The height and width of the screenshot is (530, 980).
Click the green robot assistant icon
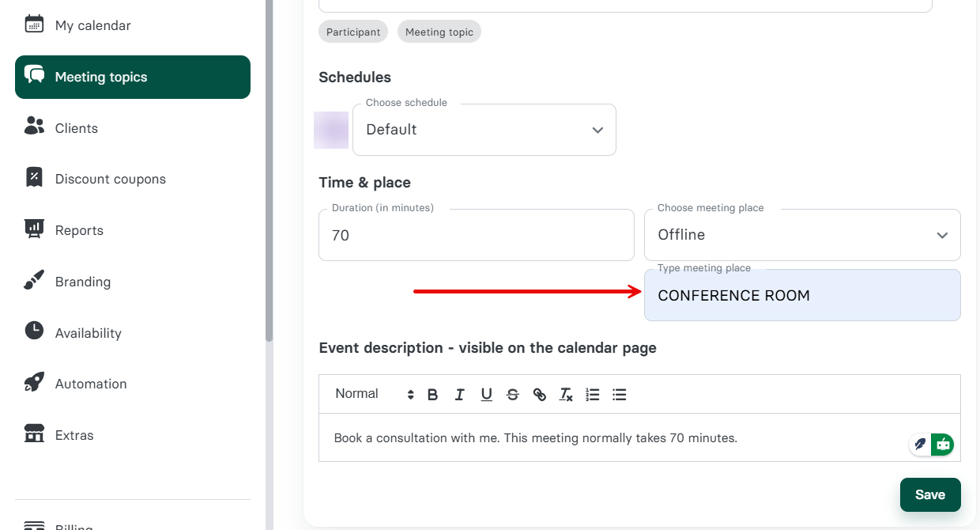[x=942, y=445]
